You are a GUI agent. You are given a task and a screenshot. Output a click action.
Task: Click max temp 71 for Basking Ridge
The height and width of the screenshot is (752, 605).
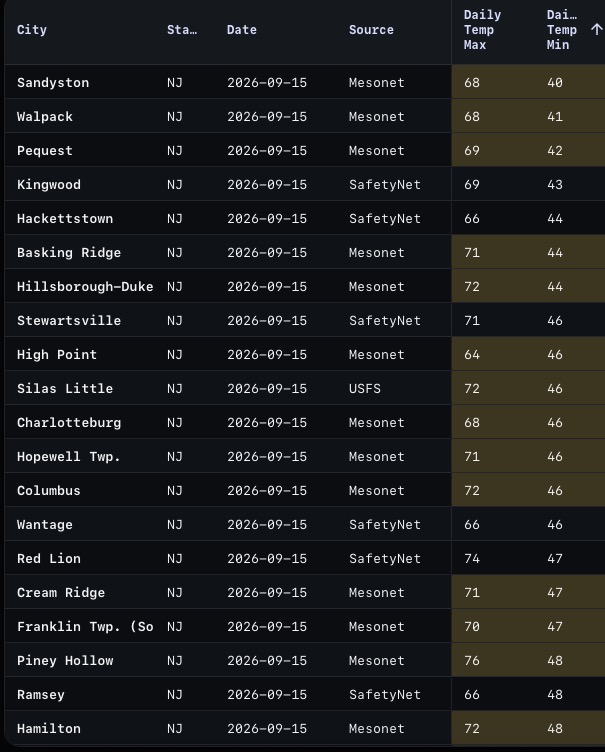(472, 253)
